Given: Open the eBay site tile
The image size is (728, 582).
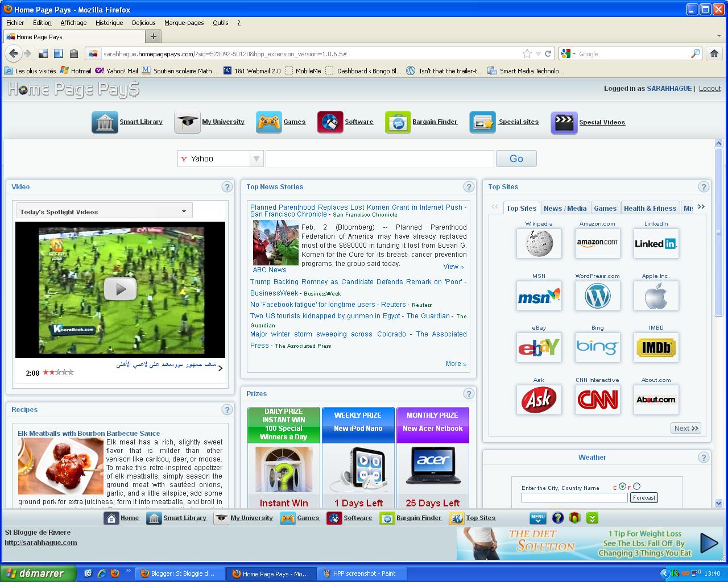Looking at the screenshot, I should pyautogui.click(x=539, y=347).
